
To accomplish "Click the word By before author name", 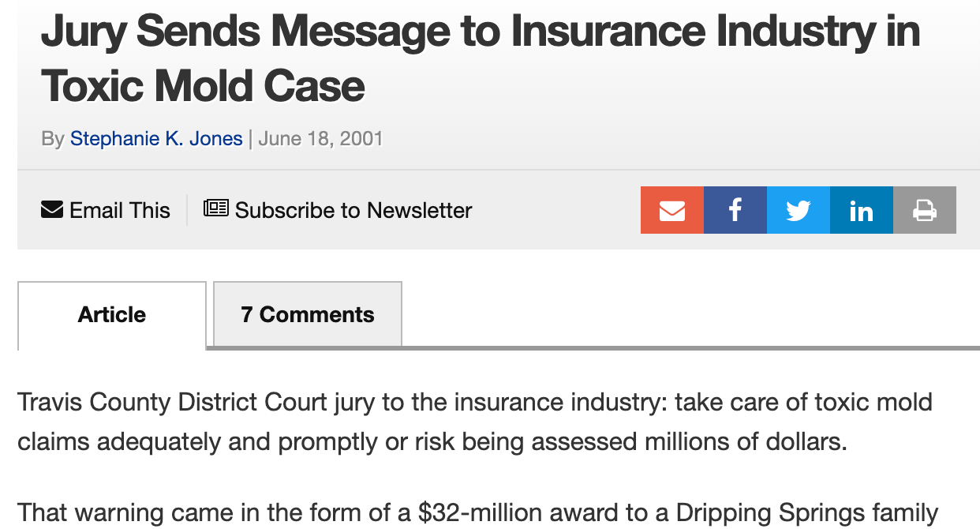I will (x=53, y=139).
